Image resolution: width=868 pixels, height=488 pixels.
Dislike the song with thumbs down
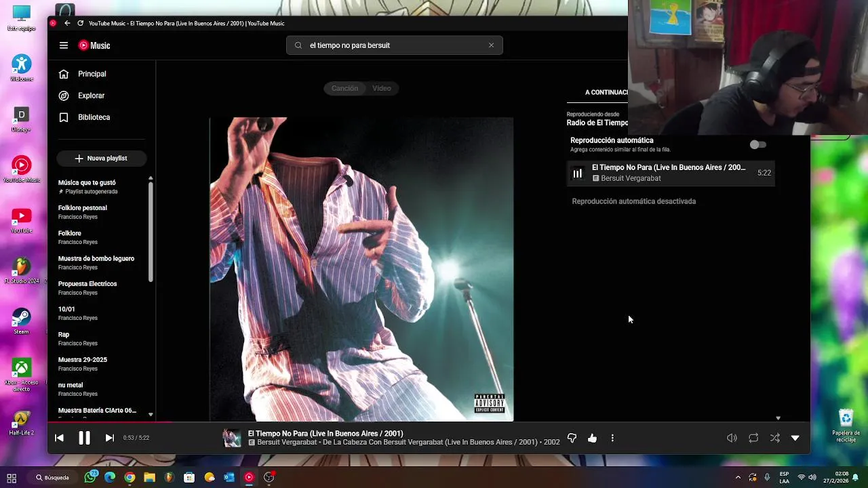[572, 438]
